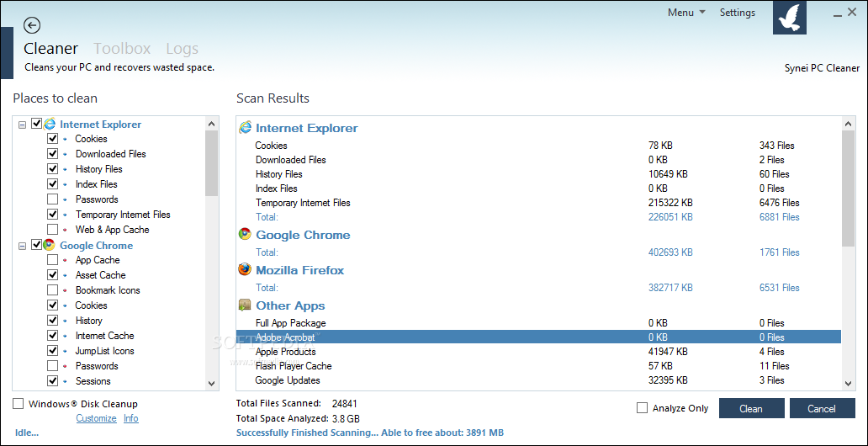This screenshot has width=868, height=446.
Task: Click Internet Explorer icon in Scan Results
Action: tap(246, 128)
